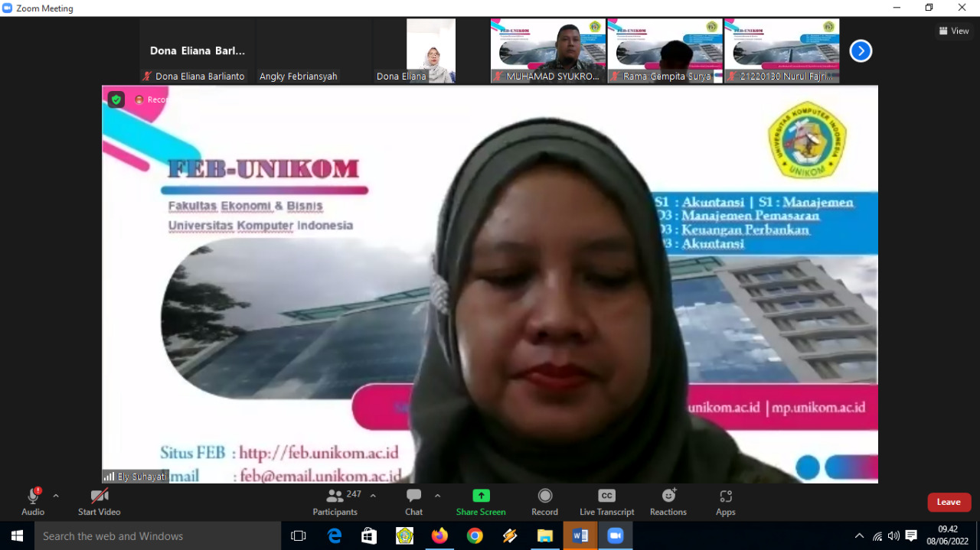Click the green encryption shield icon
The width and height of the screenshot is (980, 550).
coord(116,99)
